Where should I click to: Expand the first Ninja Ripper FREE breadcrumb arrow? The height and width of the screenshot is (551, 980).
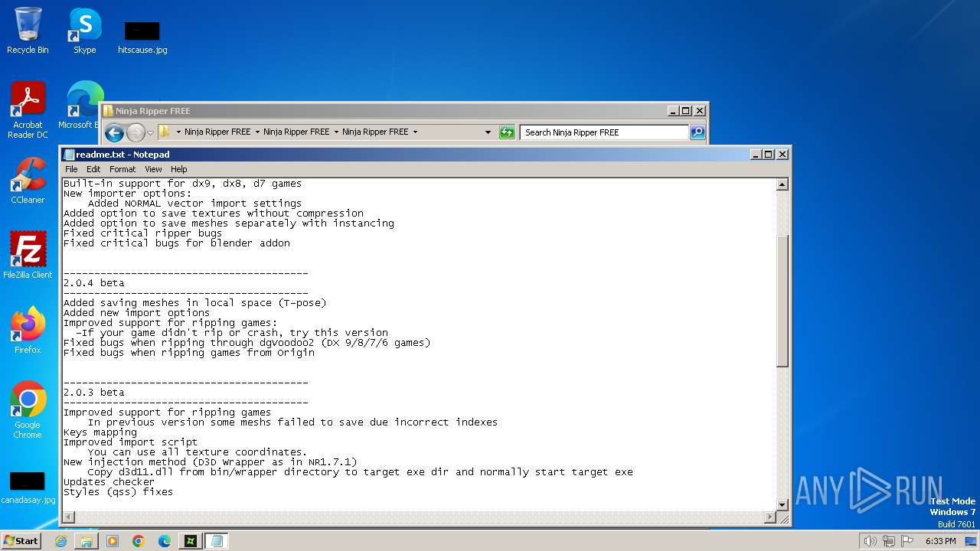[x=257, y=132]
